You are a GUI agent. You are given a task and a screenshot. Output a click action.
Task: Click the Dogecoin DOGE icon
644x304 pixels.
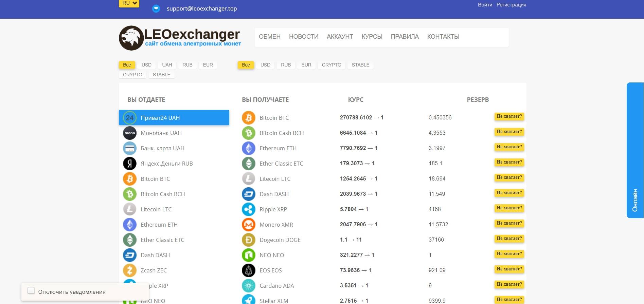[x=249, y=240]
